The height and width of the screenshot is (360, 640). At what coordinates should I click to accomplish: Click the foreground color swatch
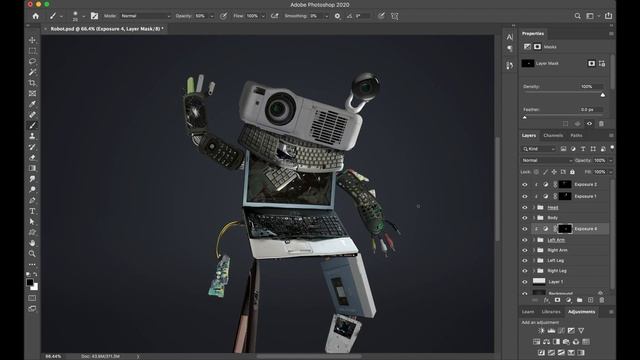point(30,282)
